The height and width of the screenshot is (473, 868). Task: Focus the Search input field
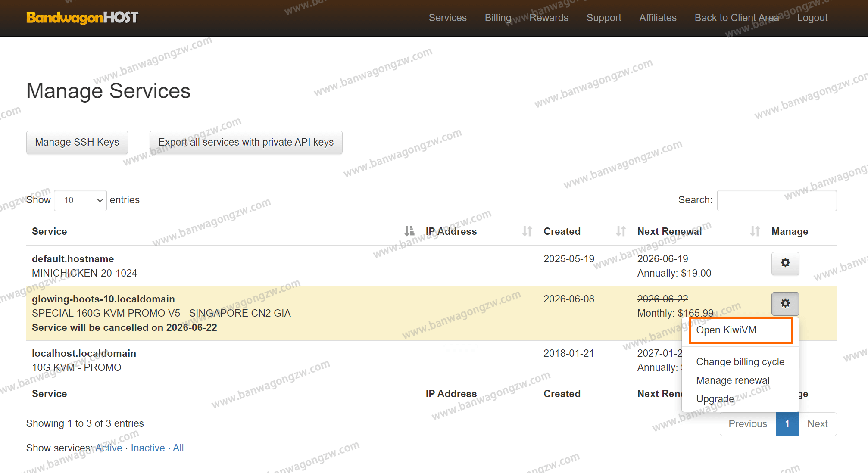point(777,200)
